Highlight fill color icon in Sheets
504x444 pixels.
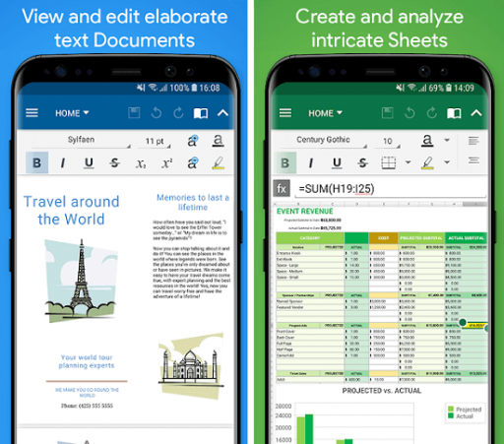427,162
